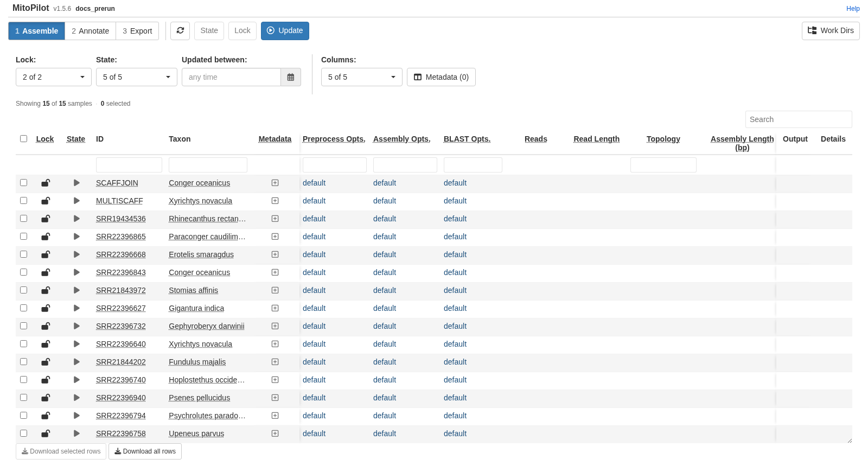Open metadata plus icon for SRR22396843

click(x=275, y=272)
